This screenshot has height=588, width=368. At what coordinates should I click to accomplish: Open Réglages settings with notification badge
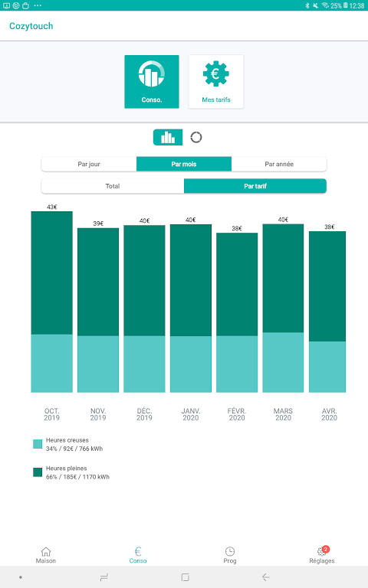tap(322, 555)
